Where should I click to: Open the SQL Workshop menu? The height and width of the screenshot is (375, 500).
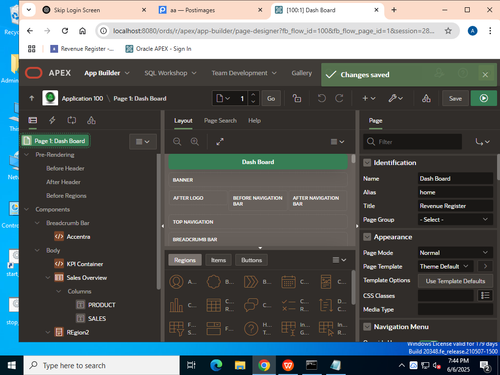pos(170,73)
